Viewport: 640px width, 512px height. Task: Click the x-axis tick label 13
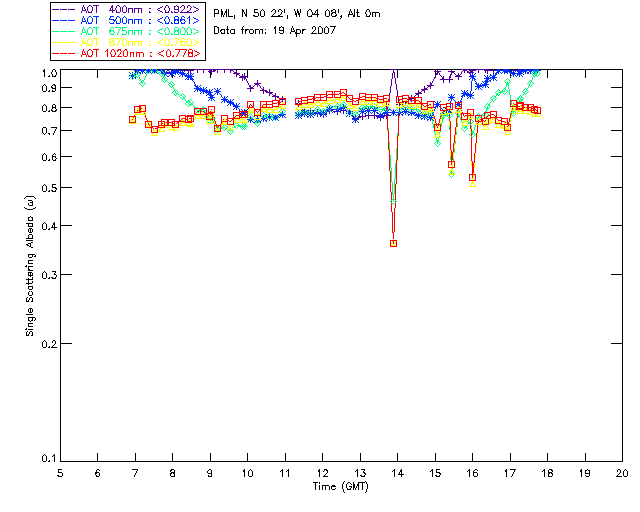pos(360,473)
